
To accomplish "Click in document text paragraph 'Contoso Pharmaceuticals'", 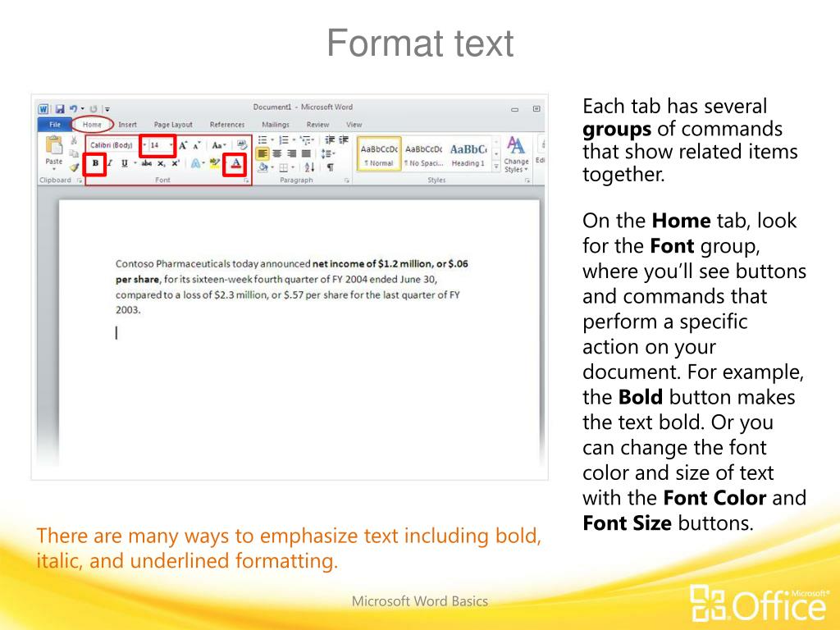I will (x=292, y=286).
